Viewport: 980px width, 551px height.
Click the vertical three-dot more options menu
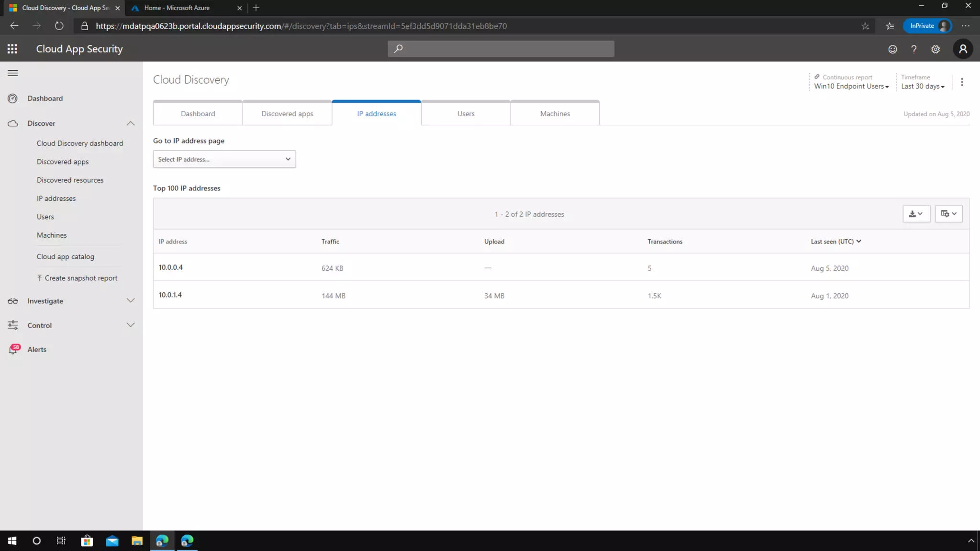962,82
